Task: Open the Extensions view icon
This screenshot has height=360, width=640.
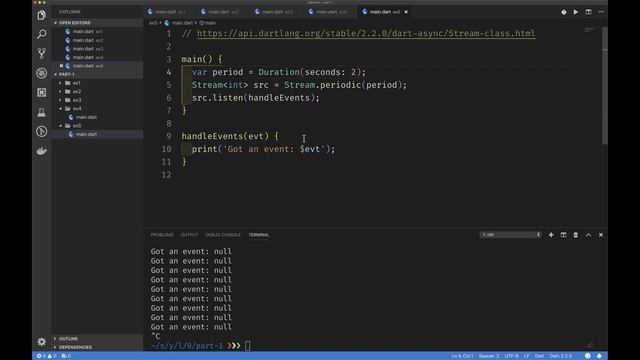Action: [41, 93]
